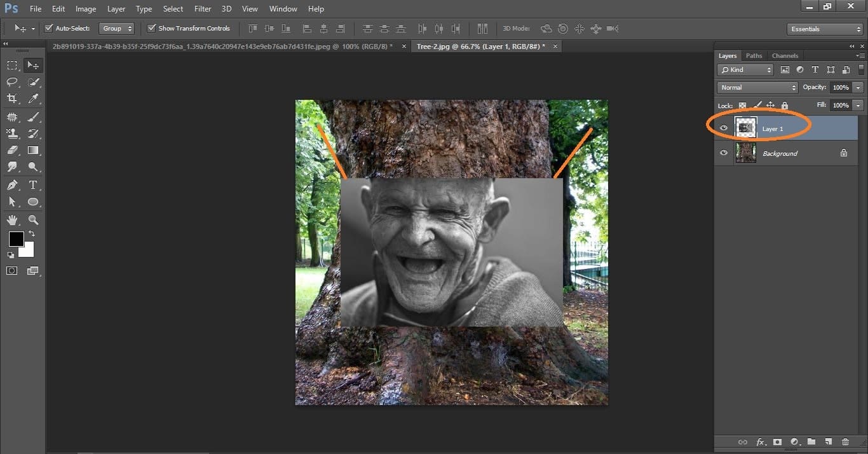Select the Clone Stamp tool
Viewport: 868px width, 454px height.
(x=12, y=133)
